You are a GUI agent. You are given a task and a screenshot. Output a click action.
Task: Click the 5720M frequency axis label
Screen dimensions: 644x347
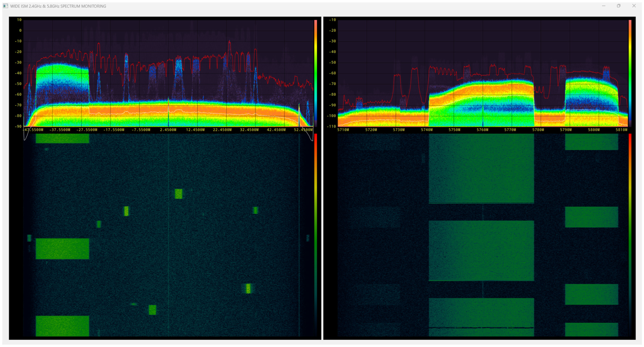(x=371, y=130)
